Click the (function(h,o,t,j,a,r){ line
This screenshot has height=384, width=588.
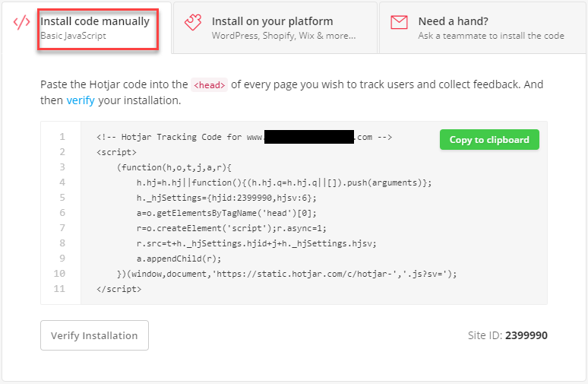(174, 167)
